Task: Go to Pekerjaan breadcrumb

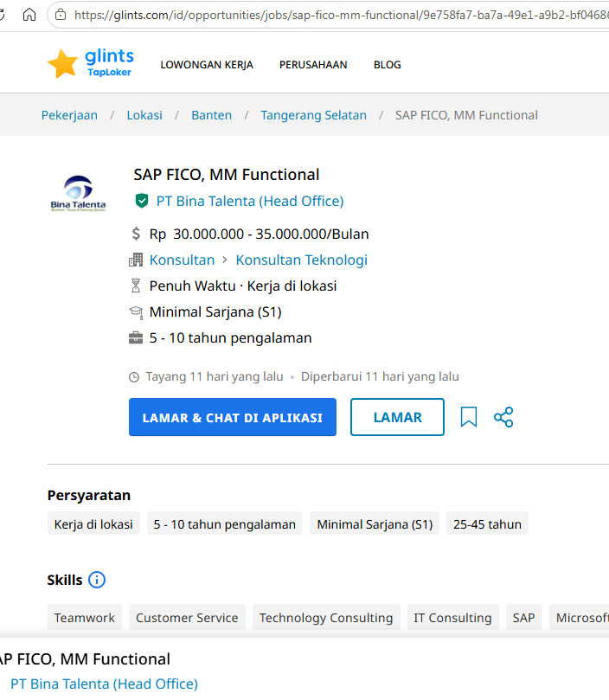Action: coord(69,115)
